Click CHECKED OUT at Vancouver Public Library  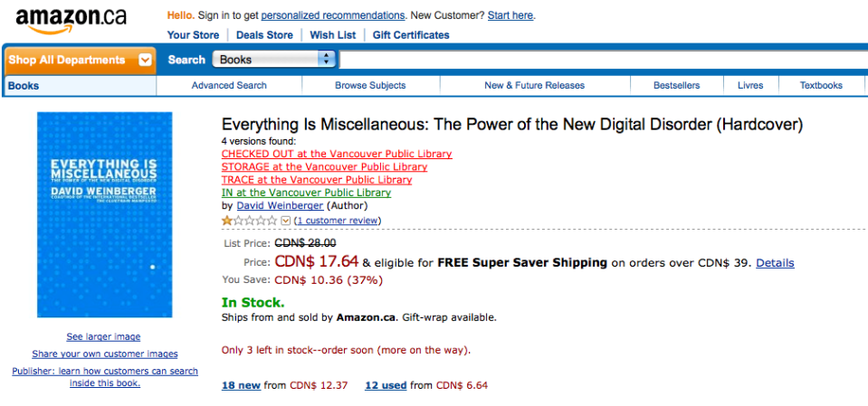337,154
